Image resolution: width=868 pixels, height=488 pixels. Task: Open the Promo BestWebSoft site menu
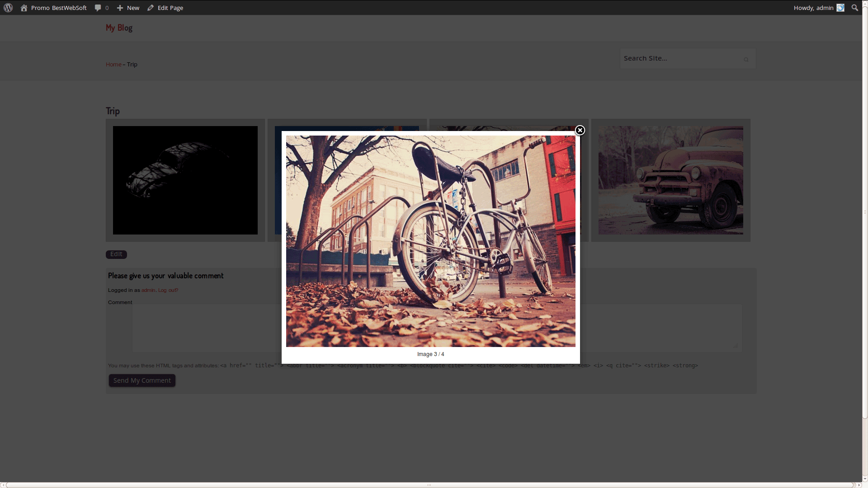tap(53, 8)
